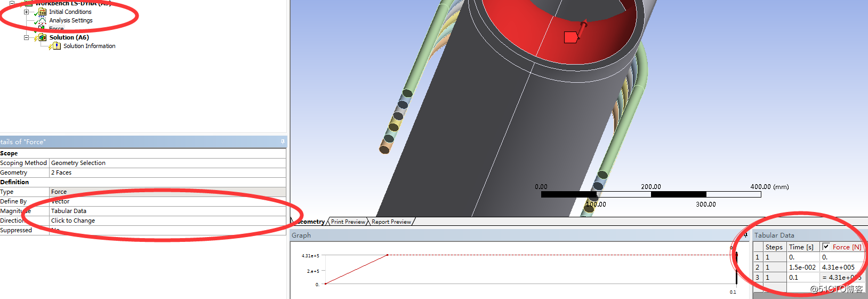
Task: Click the Solution (A6) cube icon
Action: tap(42, 37)
